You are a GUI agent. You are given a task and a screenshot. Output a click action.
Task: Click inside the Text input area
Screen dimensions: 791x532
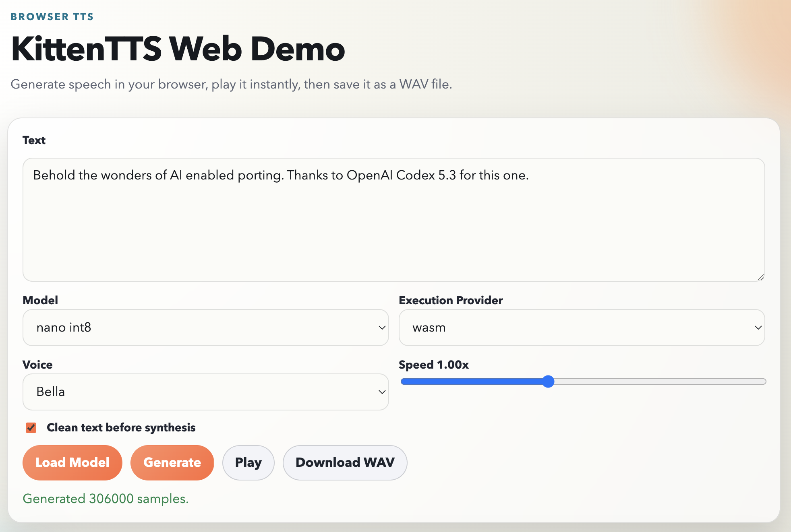click(393, 219)
